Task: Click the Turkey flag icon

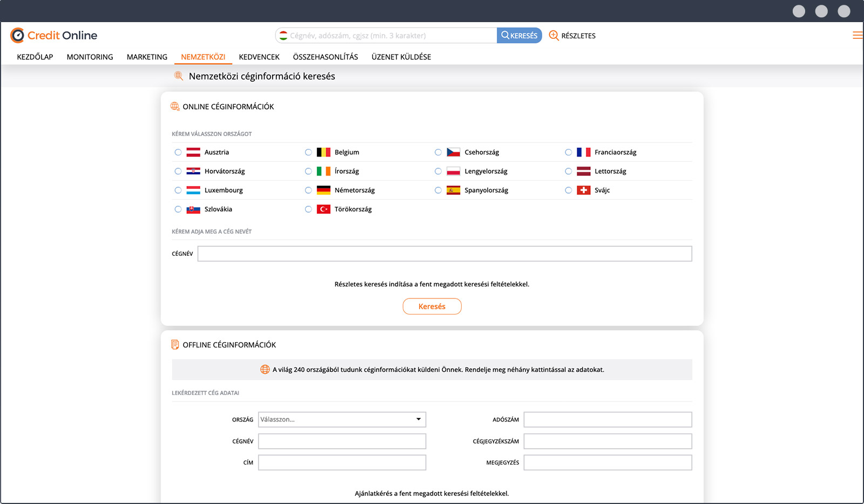Action: click(323, 209)
